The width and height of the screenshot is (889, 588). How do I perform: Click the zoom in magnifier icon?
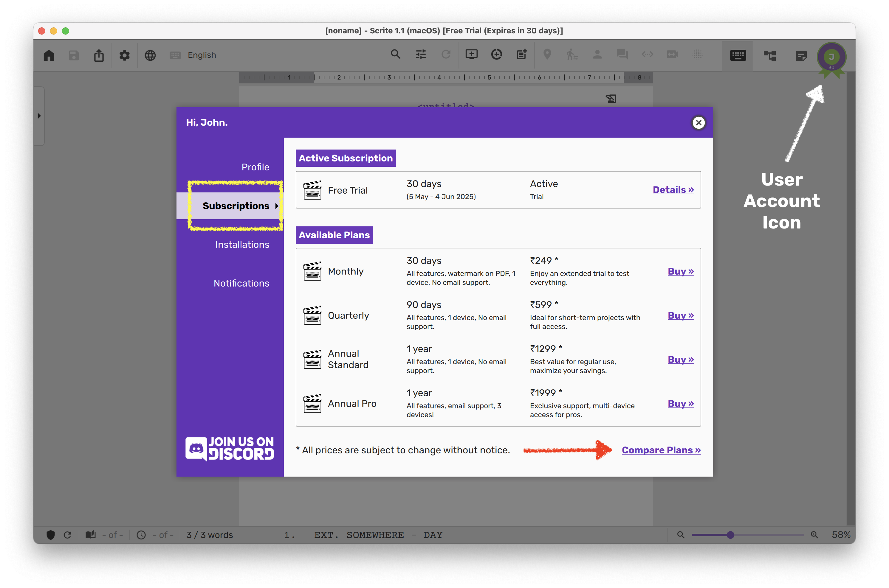[814, 535]
